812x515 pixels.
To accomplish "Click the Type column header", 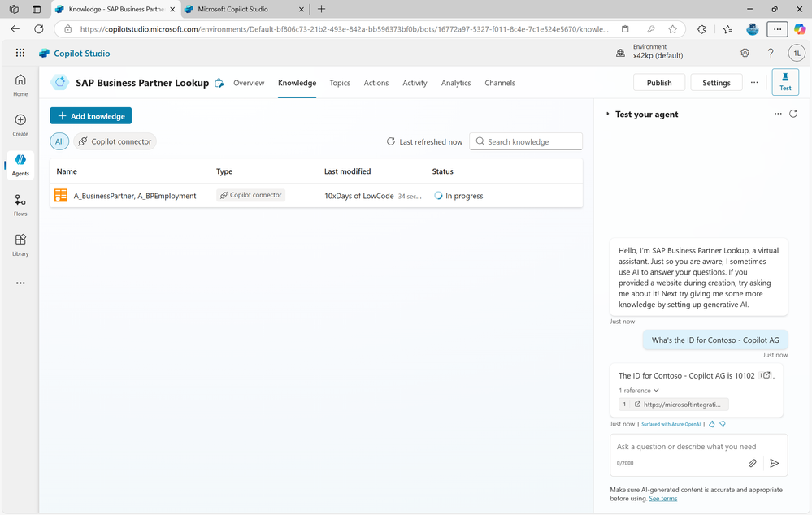I will pyautogui.click(x=224, y=171).
